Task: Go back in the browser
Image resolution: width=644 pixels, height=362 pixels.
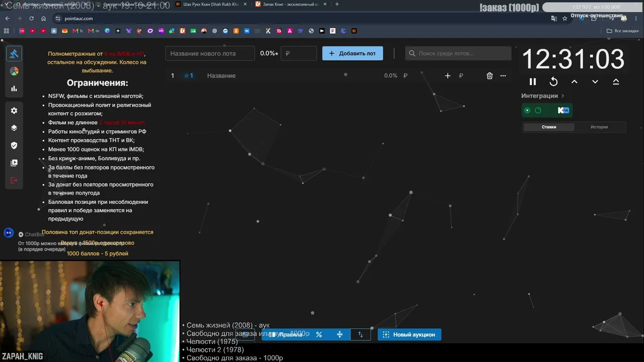Action: pyautogui.click(x=8, y=19)
